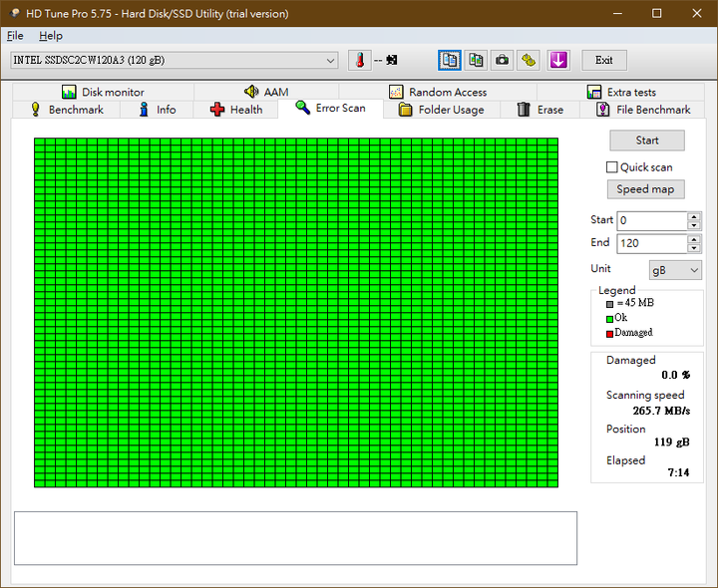The width and height of the screenshot is (718, 588).
Task: Switch to the Benchmark tab
Action: click(x=67, y=110)
